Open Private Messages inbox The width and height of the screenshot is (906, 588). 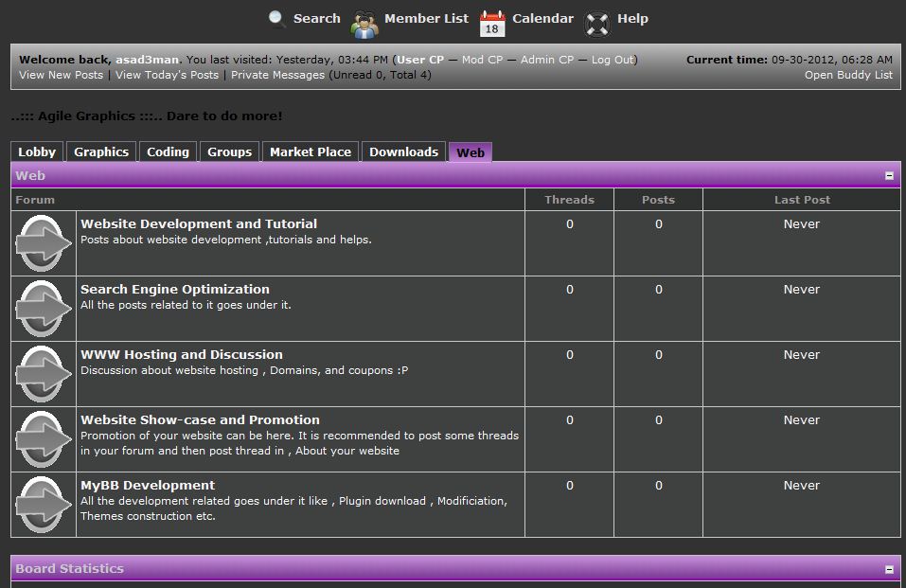277,75
